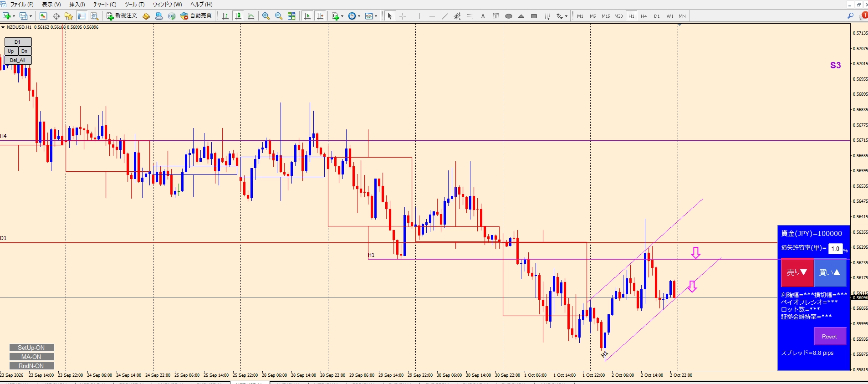Image resolution: width=868 pixels, height=384 pixels.
Task: Click the Del_All button on chart
Action: click(18, 60)
